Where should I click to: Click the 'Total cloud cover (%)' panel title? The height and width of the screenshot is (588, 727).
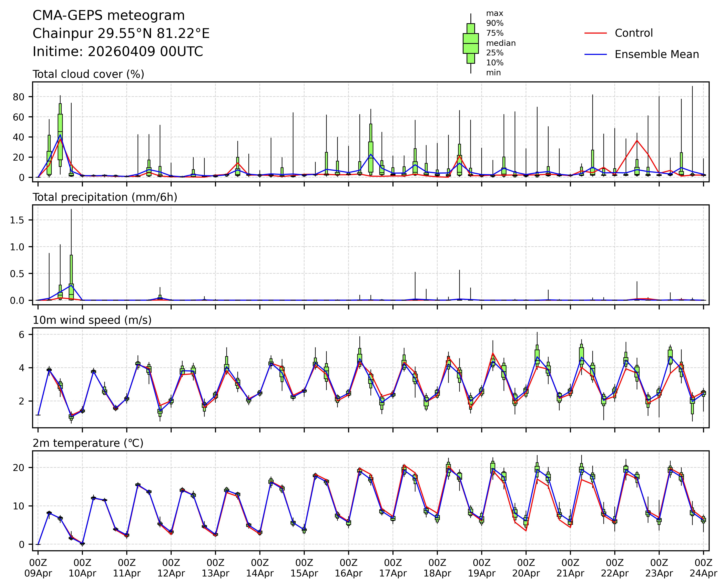tap(88, 74)
